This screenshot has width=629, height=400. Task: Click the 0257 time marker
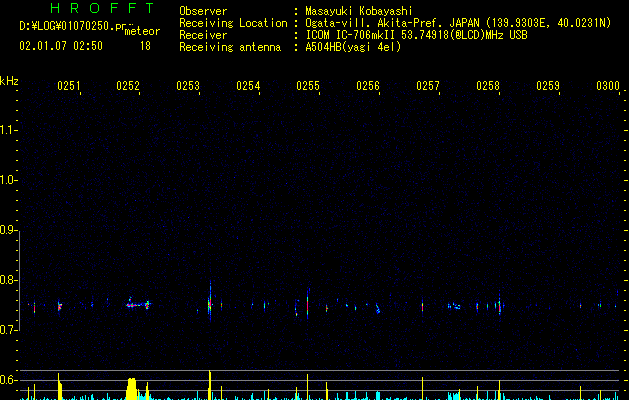[428, 86]
